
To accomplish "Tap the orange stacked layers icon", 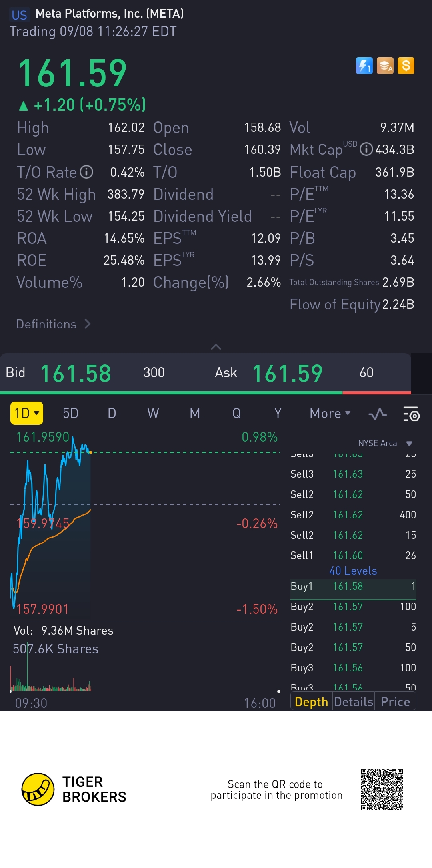I will coord(385,66).
